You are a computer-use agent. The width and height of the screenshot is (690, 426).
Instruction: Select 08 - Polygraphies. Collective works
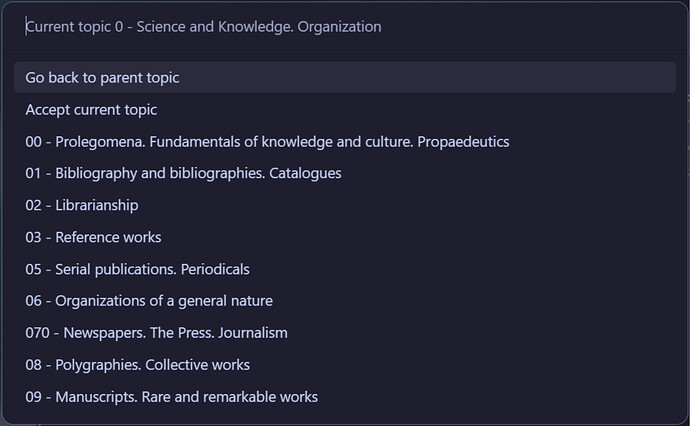pos(345,365)
